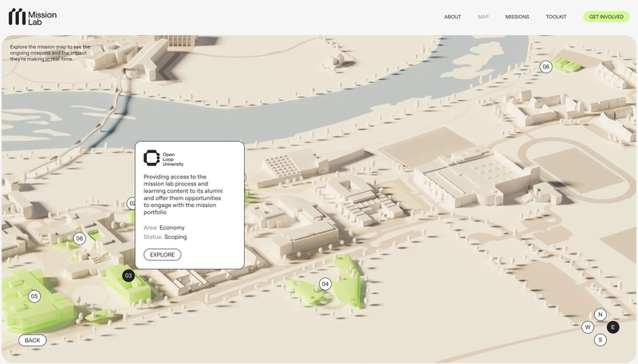The height and width of the screenshot is (364, 638).
Task: Select the MAP nav item
Action: pyautogui.click(x=483, y=17)
